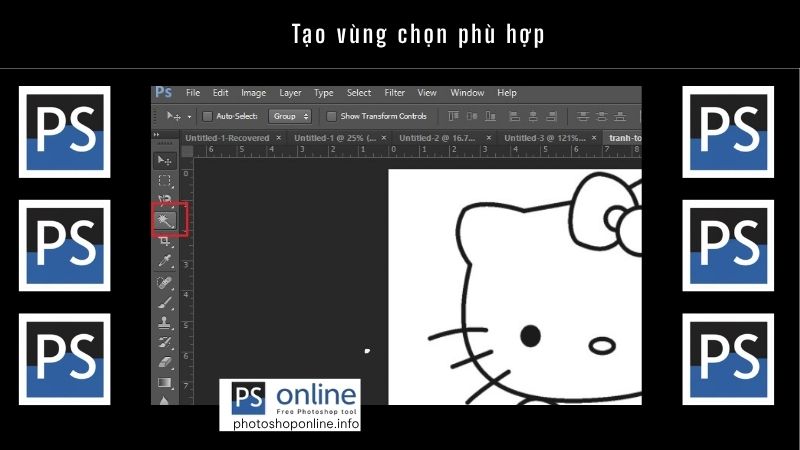Select the Clone Stamp tool
Screen dimensions: 800x450
[x=164, y=322]
